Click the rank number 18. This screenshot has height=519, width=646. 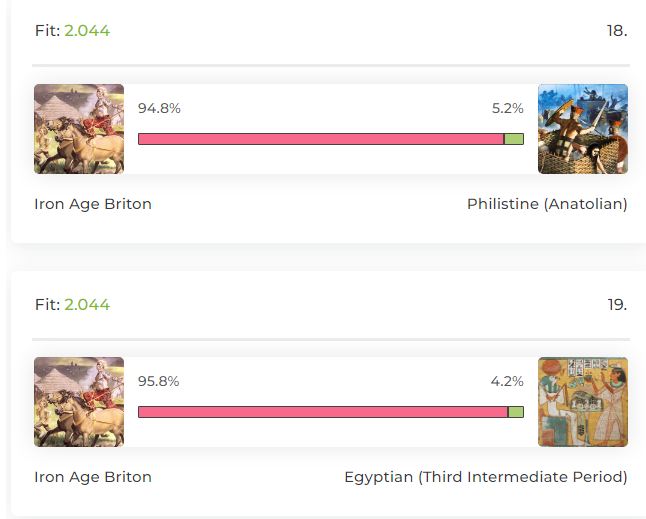coord(617,31)
